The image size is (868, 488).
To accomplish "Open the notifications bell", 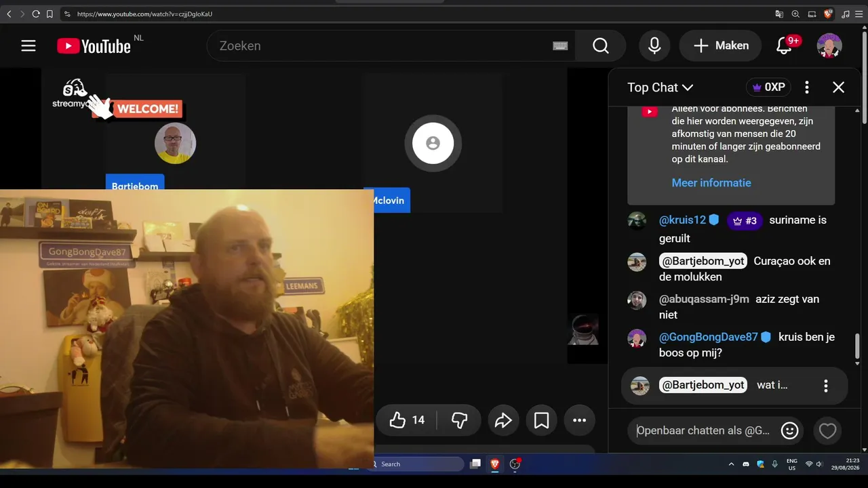I will (784, 45).
